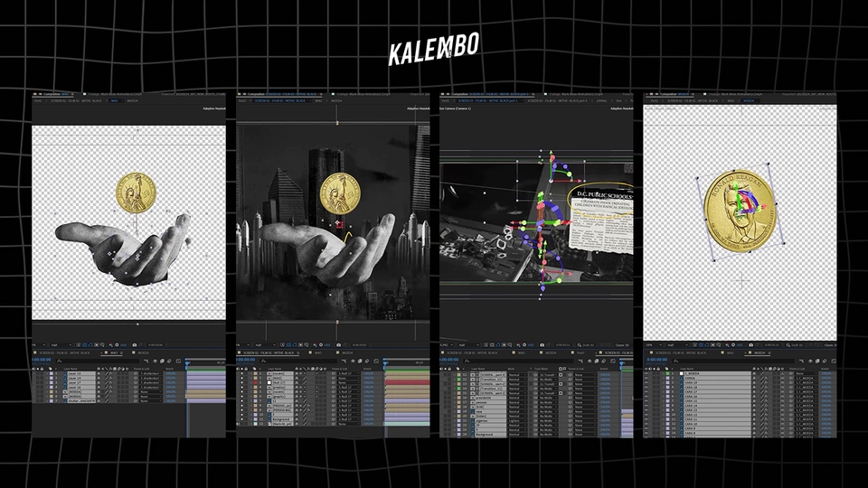Click MOEDA breadcrumb in MAO hand viewer

[133, 100]
